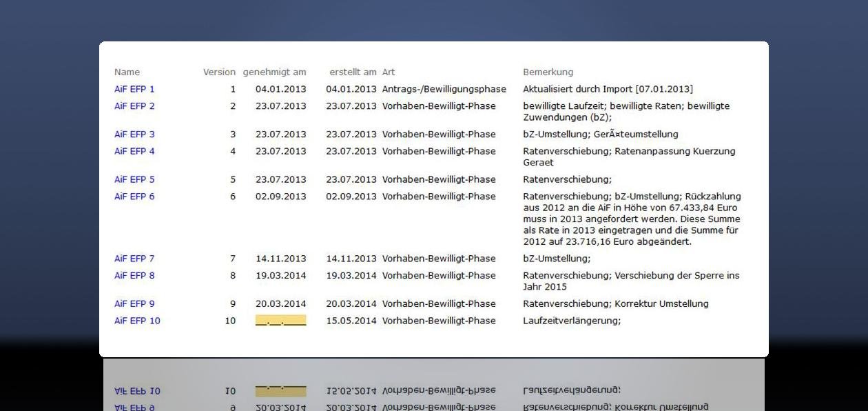Select remark mentioning 67.433,84 Euro
This screenshot has width=868, height=411.
[632, 219]
